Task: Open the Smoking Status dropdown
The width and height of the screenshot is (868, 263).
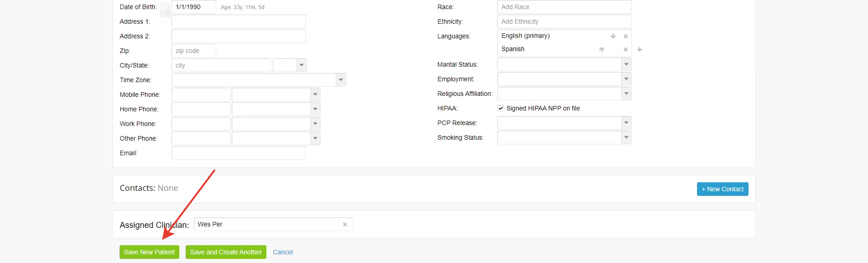Action: [x=626, y=137]
